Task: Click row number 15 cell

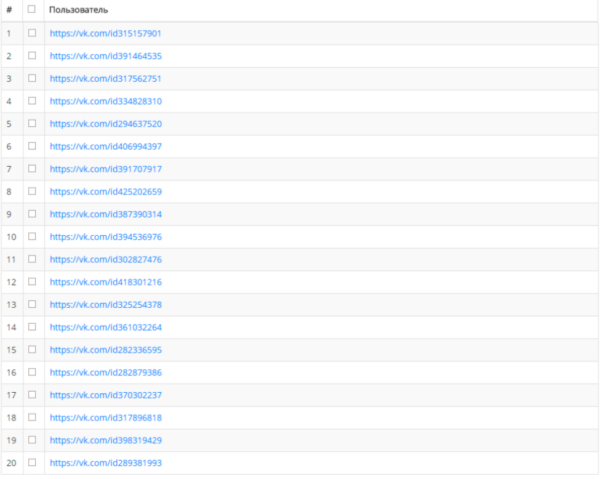Action: 11,350
